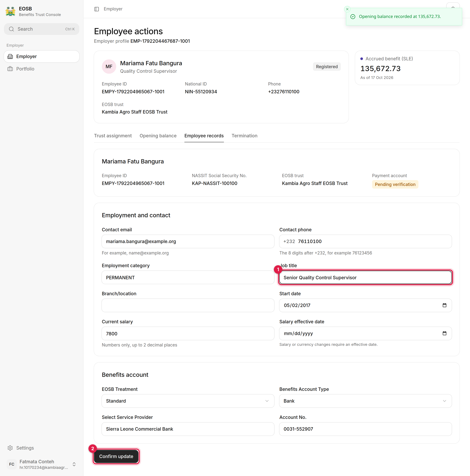
Task: Expand the EOSB Treatment dropdown
Action: (x=188, y=401)
